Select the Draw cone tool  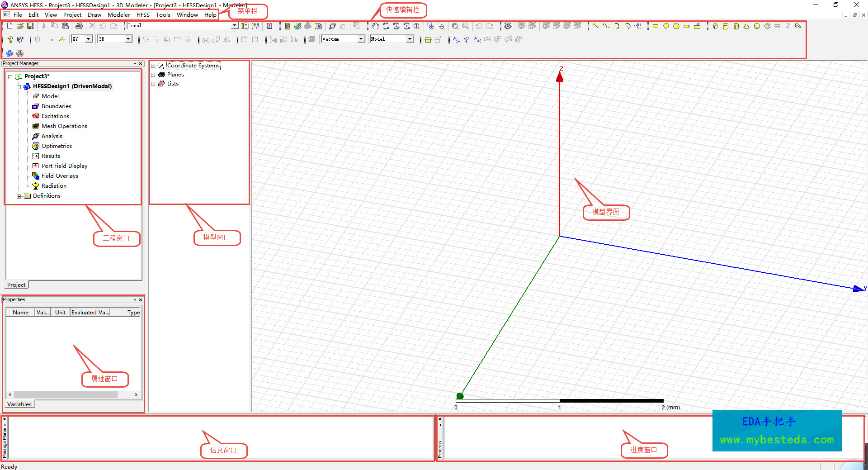[746, 26]
